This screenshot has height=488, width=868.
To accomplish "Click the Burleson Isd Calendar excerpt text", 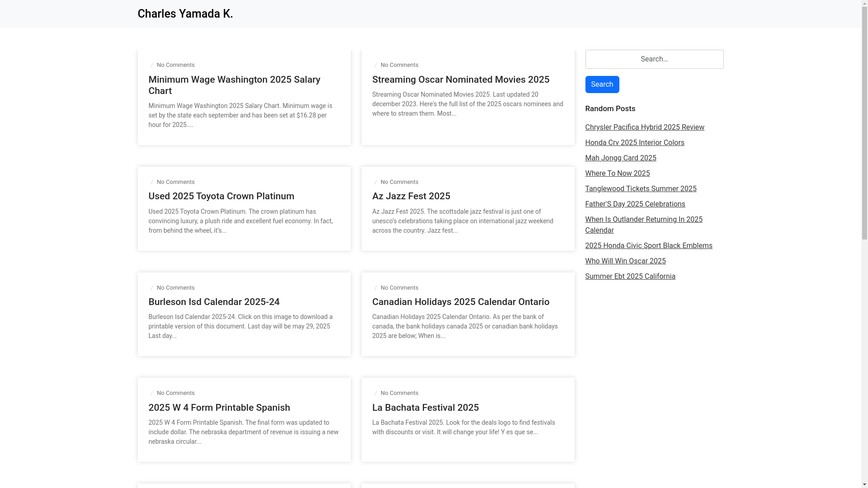I will click(241, 326).
